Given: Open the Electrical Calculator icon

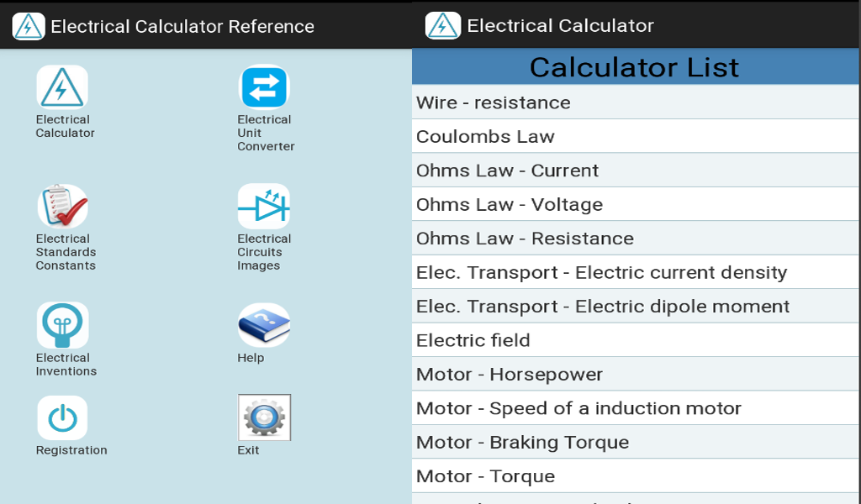Looking at the screenshot, I should 63,88.
